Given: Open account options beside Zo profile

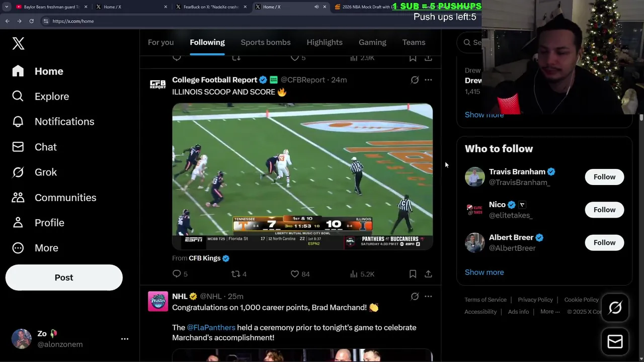Looking at the screenshot, I should [x=125, y=339].
